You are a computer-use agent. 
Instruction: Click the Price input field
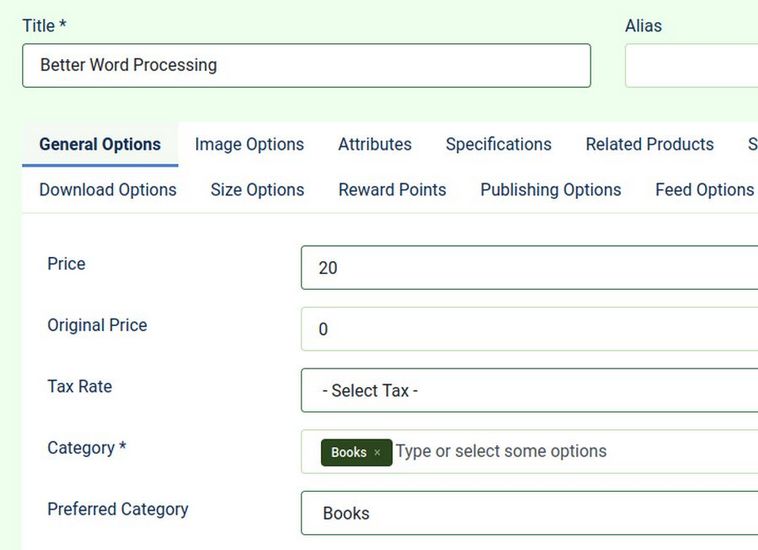pos(529,268)
